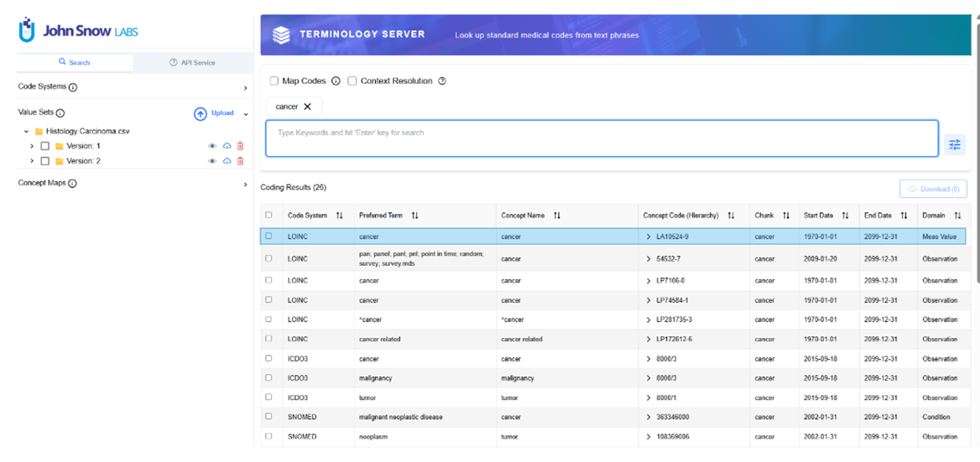The height and width of the screenshot is (462, 980).
Task: Expand hierarchy for code LP7106-0
Action: [648, 281]
